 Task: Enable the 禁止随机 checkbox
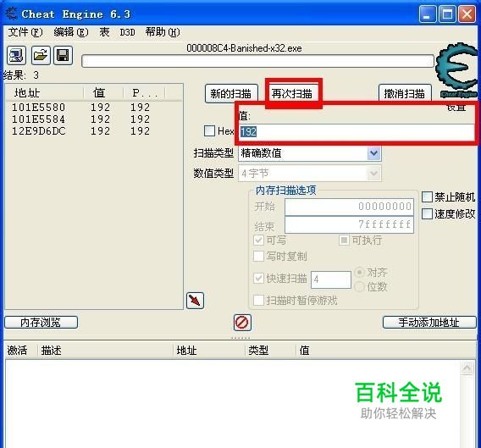[427, 197]
